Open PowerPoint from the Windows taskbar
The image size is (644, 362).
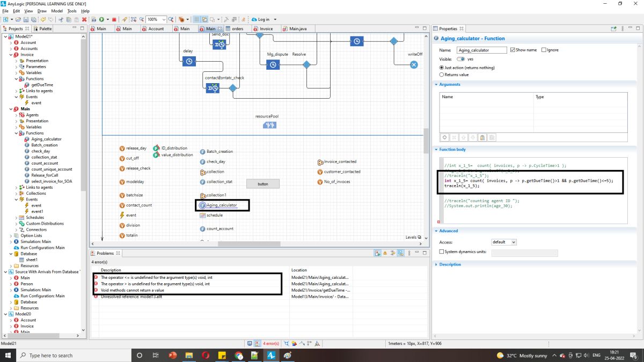173,355
